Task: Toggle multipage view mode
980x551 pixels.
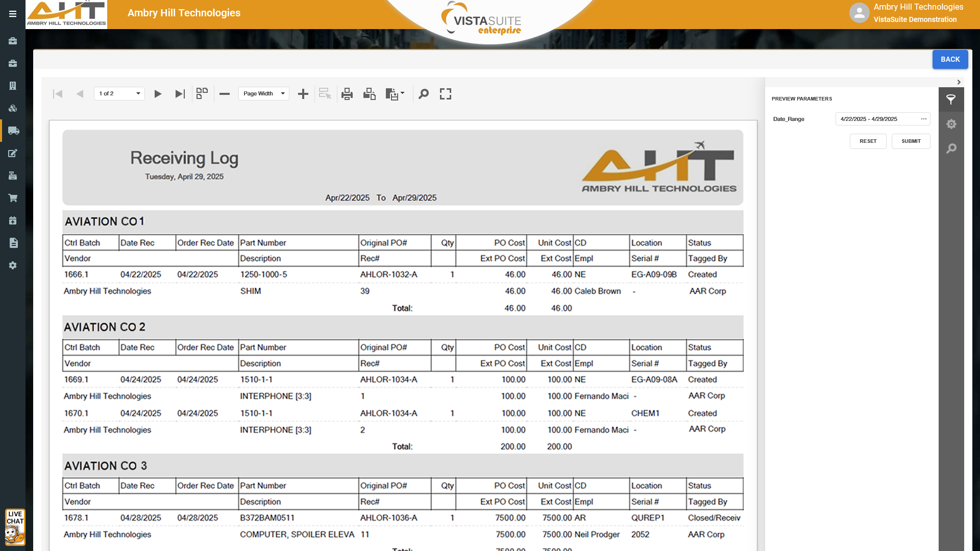Action: pos(202,93)
